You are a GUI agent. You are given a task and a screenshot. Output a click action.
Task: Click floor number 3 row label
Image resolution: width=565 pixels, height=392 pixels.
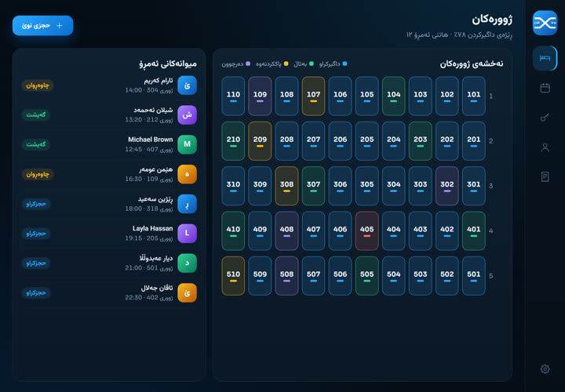(490, 186)
